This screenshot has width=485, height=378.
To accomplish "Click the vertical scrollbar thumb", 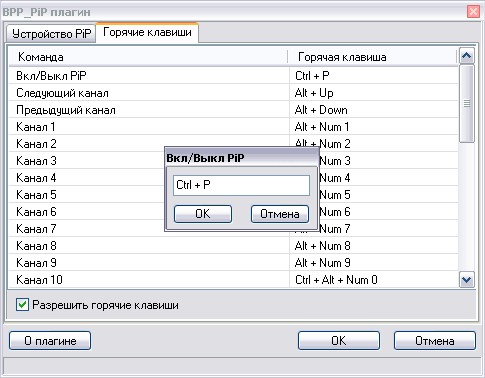I will [467, 103].
